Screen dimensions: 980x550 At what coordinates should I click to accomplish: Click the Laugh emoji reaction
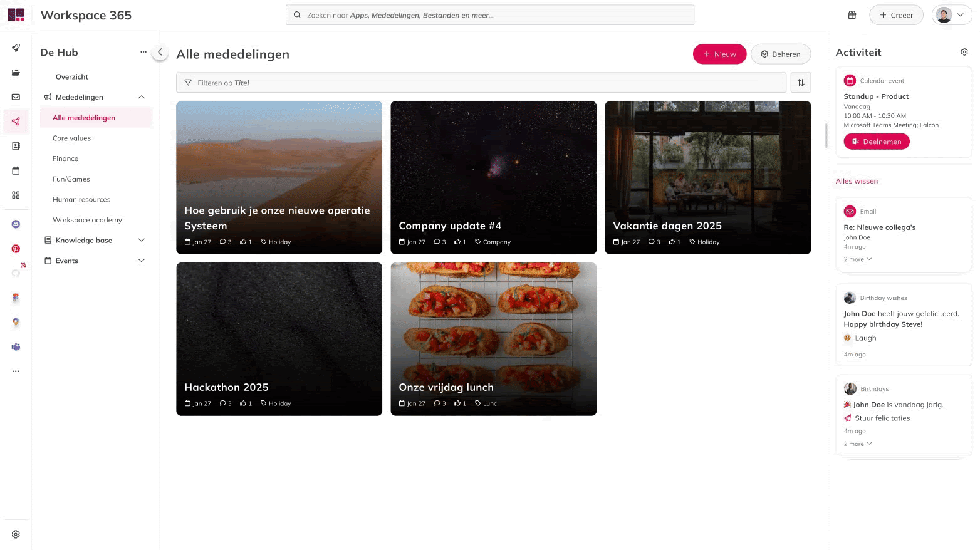tap(847, 338)
